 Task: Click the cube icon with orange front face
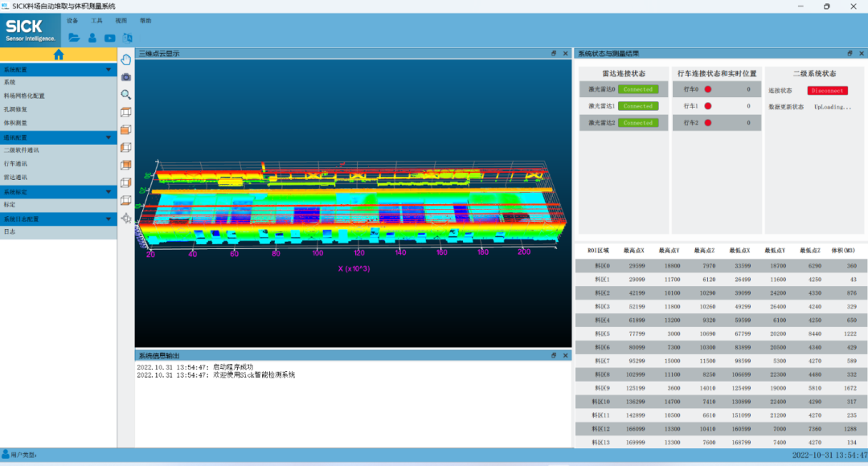(x=126, y=130)
